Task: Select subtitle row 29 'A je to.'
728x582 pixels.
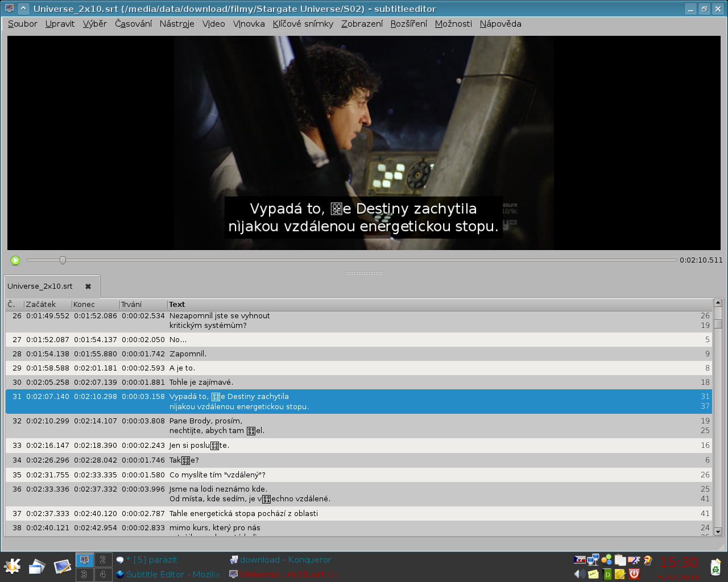Action: 358,368
